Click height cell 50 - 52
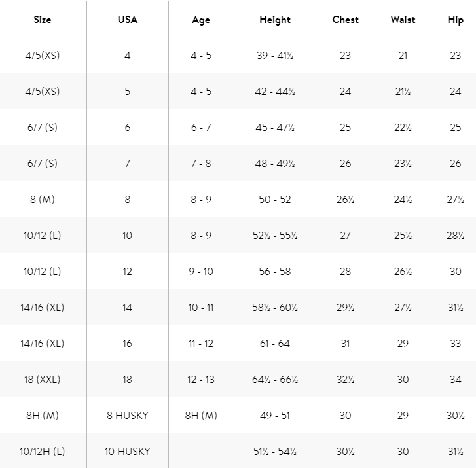Viewport: 476px width, 468px height. (x=275, y=199)
